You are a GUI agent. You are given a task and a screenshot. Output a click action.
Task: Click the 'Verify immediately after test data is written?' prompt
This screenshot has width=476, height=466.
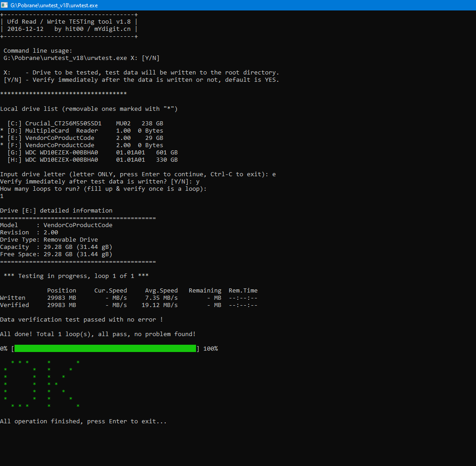tap(100, 182)
